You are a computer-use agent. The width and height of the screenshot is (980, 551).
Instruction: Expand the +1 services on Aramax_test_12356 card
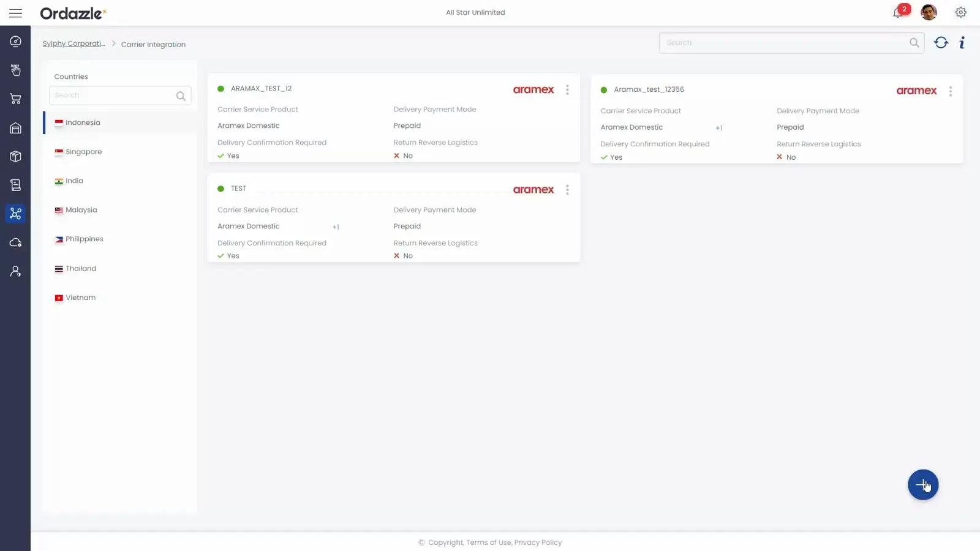pyautogui.click(x=719, y=128)
